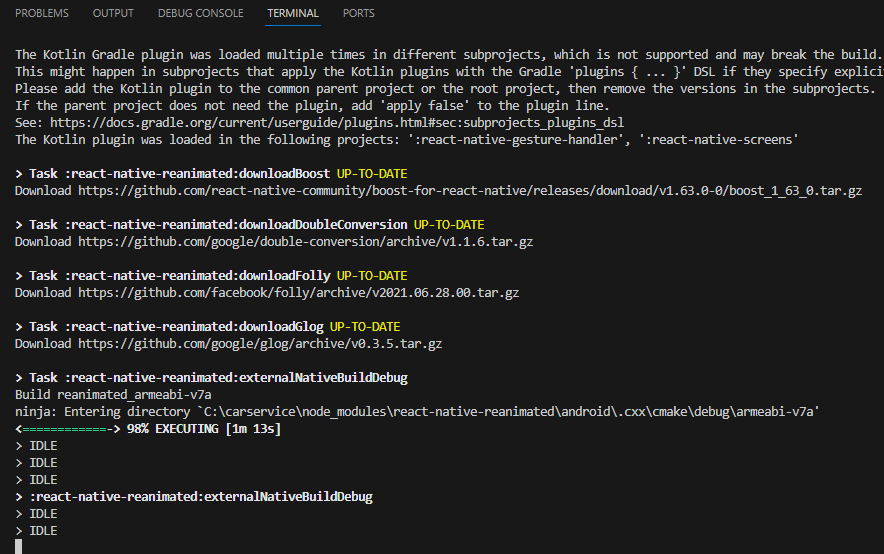Follow the boost-for-react-native download URL
The image size is (884, 554).
pyautogui.click(x=470, y=190)
